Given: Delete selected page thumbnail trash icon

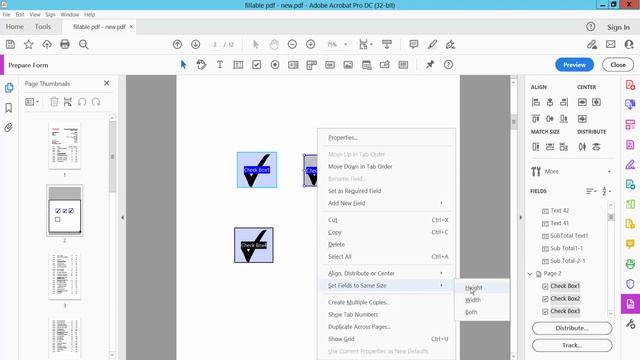Looking at the screenshot, I should pyautogui.click(x=54, y=102).
